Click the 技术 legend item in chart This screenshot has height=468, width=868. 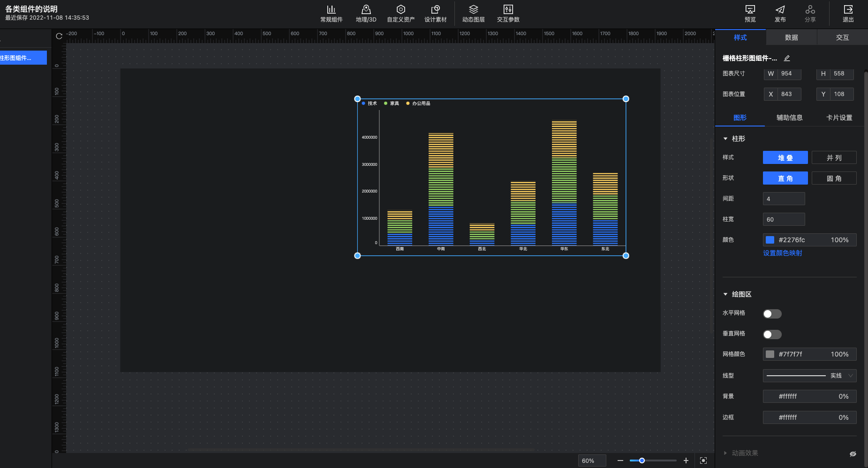(x=370, y=104)
